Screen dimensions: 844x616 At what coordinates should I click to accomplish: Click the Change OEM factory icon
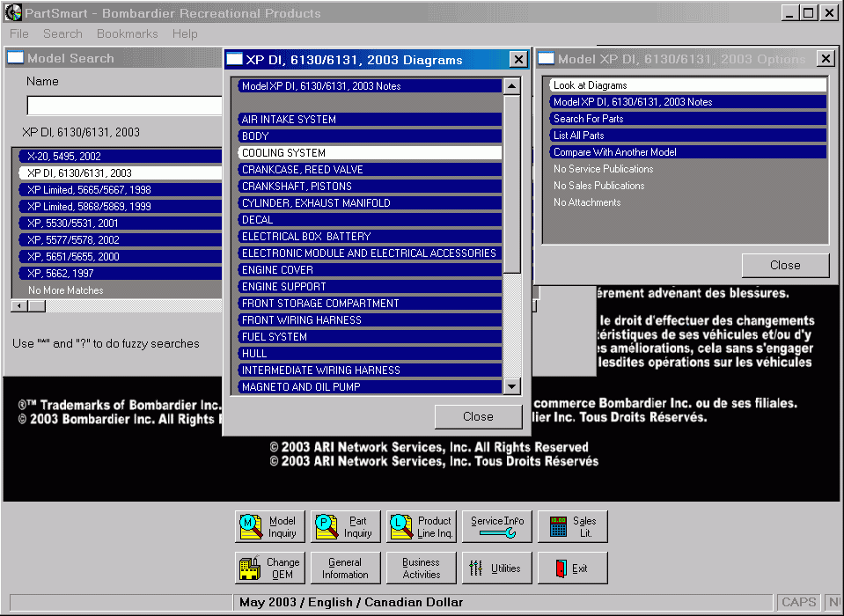250,568
